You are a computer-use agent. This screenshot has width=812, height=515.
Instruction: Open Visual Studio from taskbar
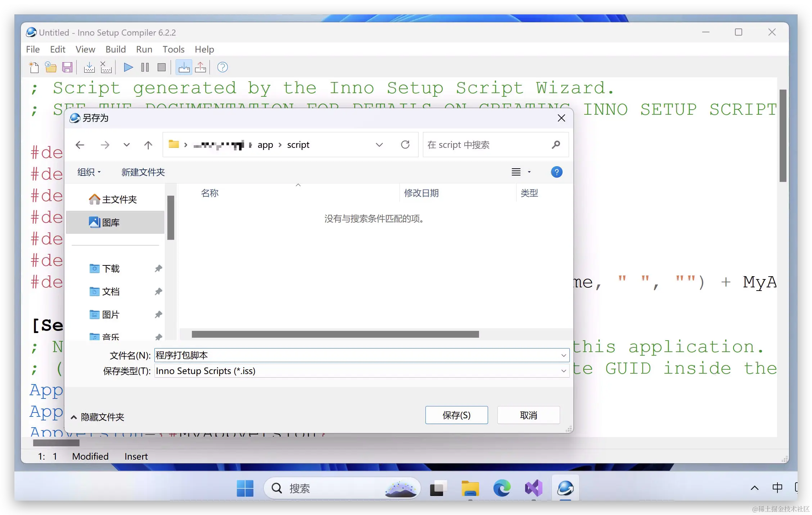533,488
